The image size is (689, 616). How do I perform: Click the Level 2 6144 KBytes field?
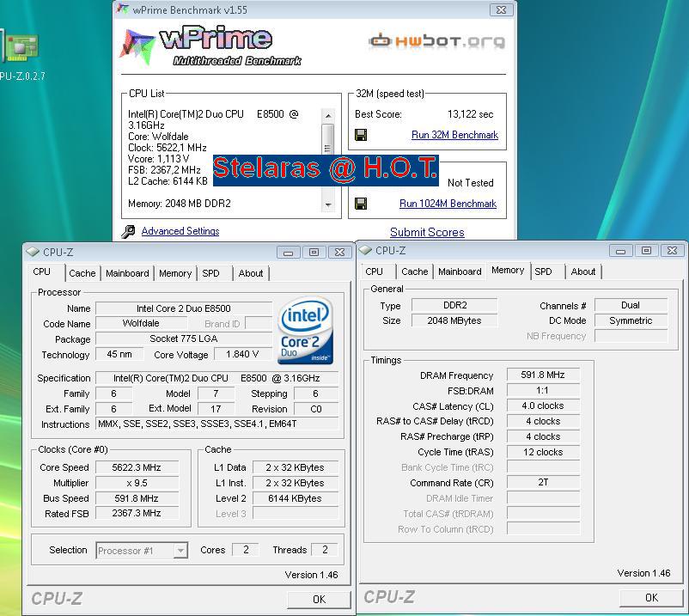295,498
